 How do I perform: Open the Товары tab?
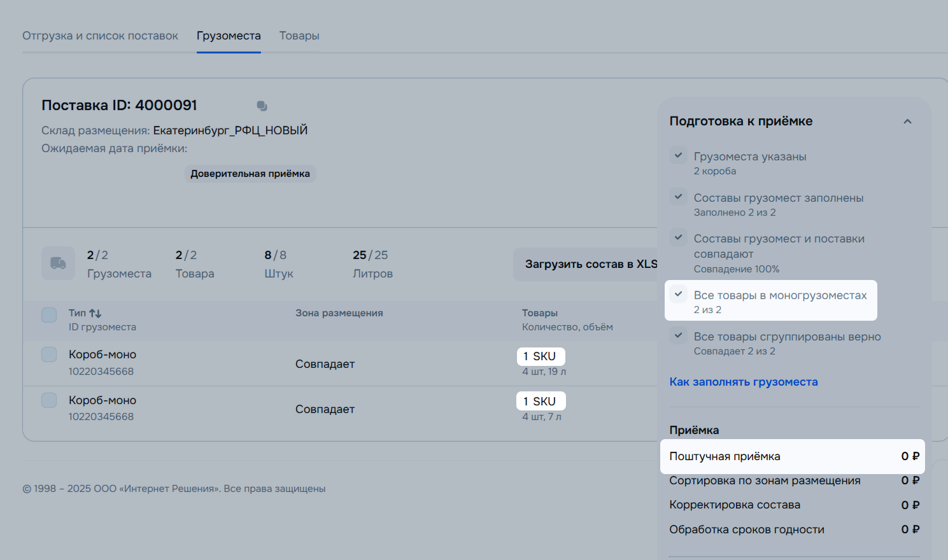299,36
